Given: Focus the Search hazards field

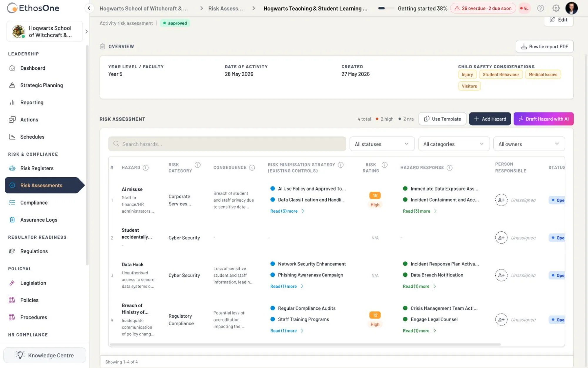Looking at the screenshot, I should tap(227, 144).
